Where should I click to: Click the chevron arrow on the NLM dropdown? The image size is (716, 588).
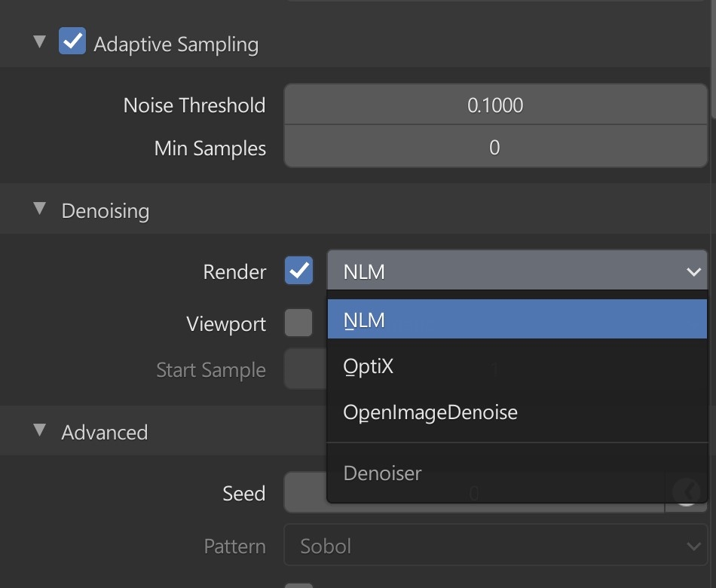coord(693,271)
